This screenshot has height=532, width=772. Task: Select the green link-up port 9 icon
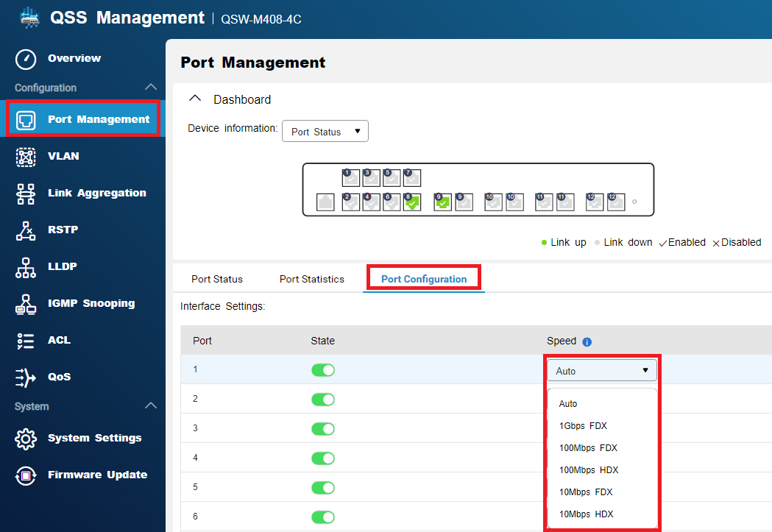(442, 202)
